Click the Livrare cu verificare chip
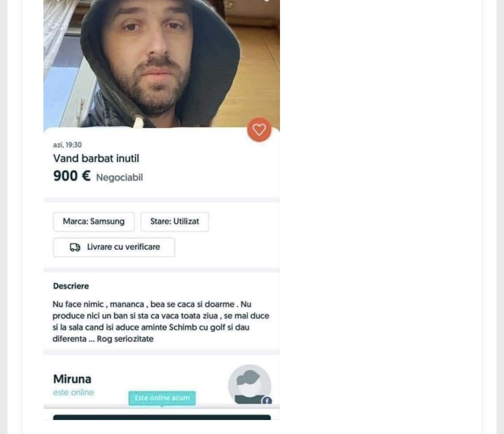The height and width of the screenshot is (434, 504). coord(114,247)
